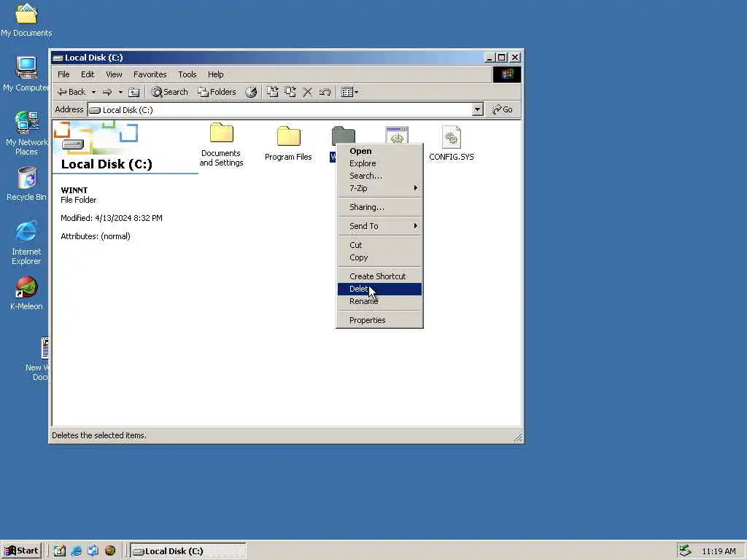Open the Help menu

coord(215,74)
